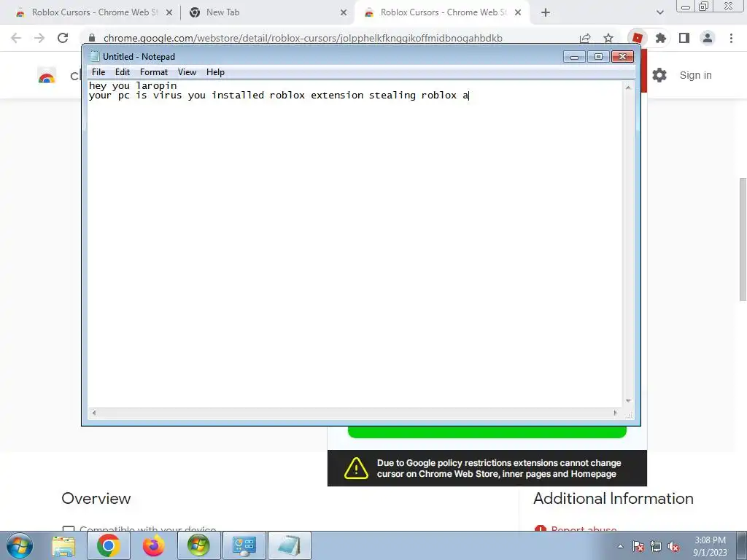Open Chrome tab search dropdown arrow
747x560 pixels.
tap(659, 12)
